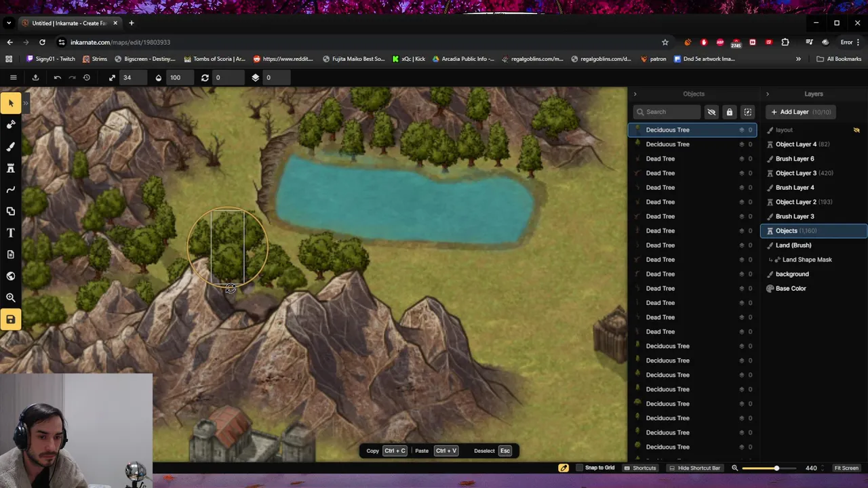Select the Object tower tool
868x488 pixels.
[11, 168]
